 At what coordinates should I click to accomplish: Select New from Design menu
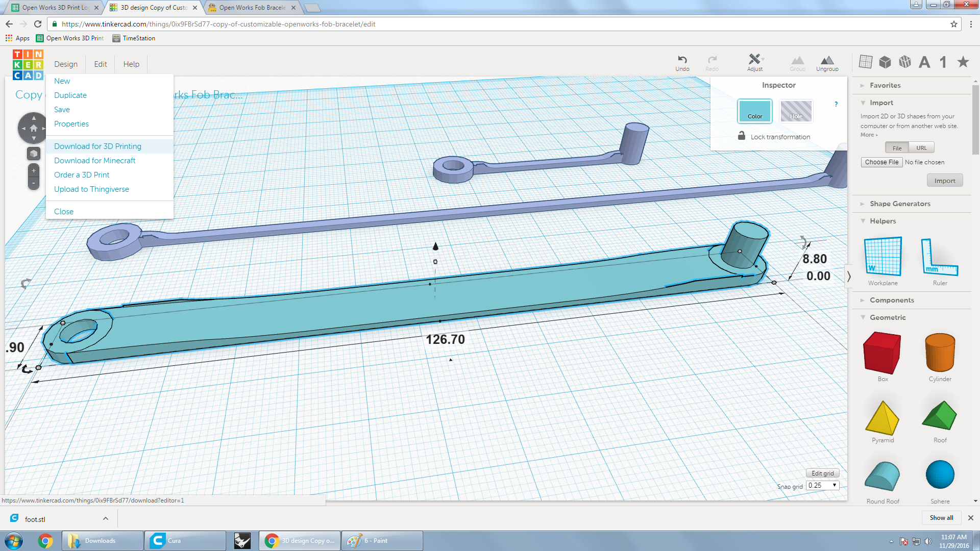110,81
